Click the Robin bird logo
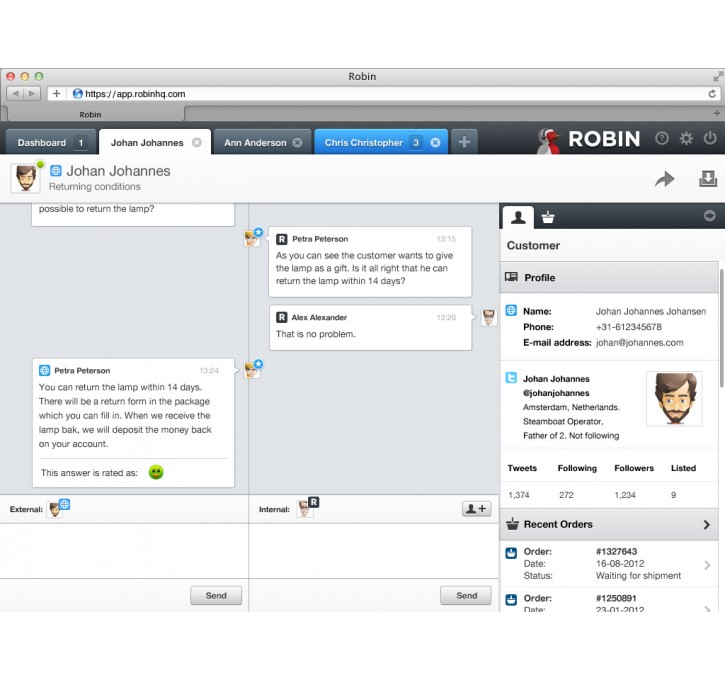725x680 pixels. click(548, 141)
